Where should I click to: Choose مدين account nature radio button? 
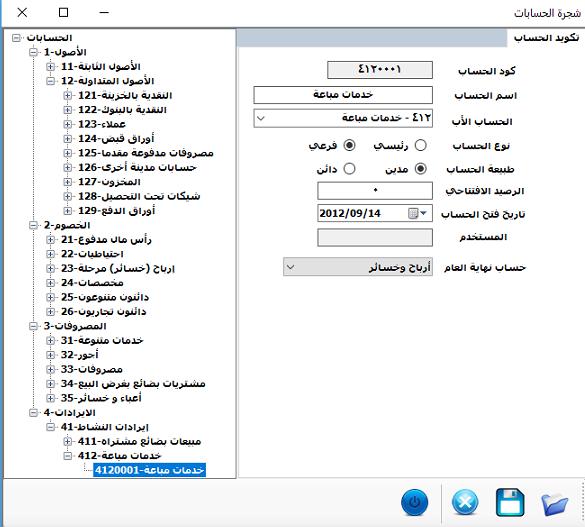[x=420, y=169]
